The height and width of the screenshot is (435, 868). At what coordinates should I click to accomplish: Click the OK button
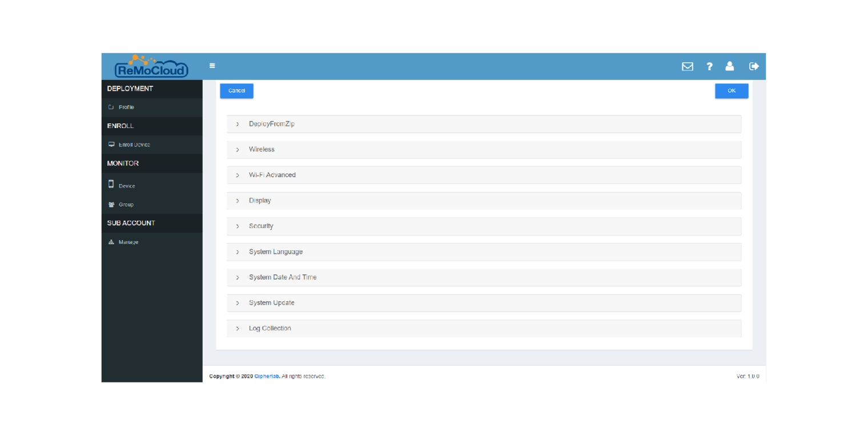click(x=732, y=91)
